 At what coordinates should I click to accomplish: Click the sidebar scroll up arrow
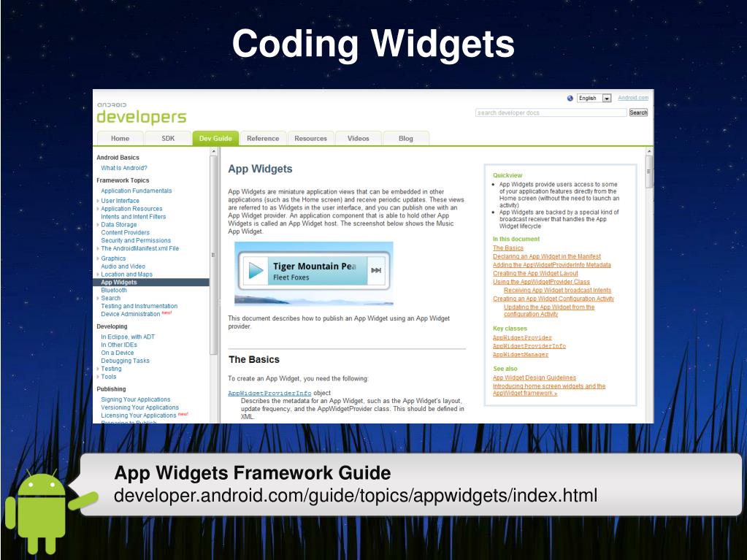213,152
